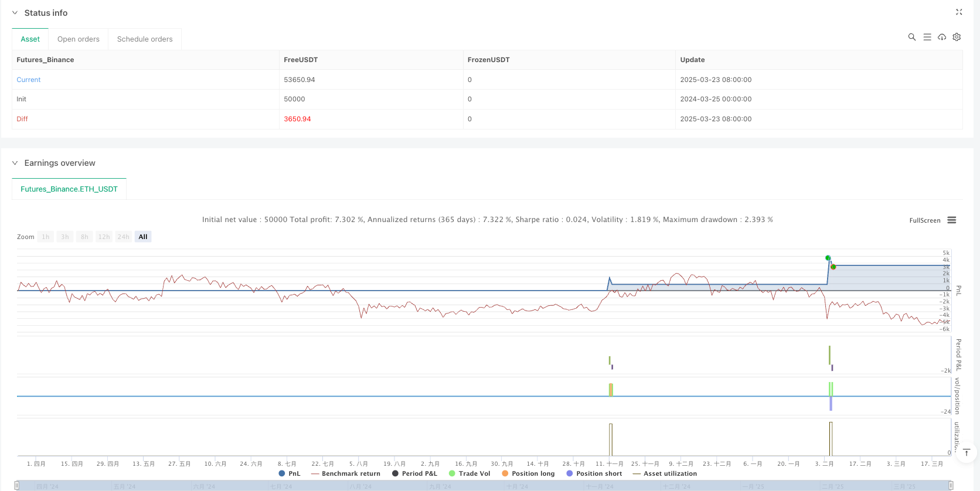Toggle Trade Vol legend item
Screen dimensions: 980x491
[x=469, y=473]
